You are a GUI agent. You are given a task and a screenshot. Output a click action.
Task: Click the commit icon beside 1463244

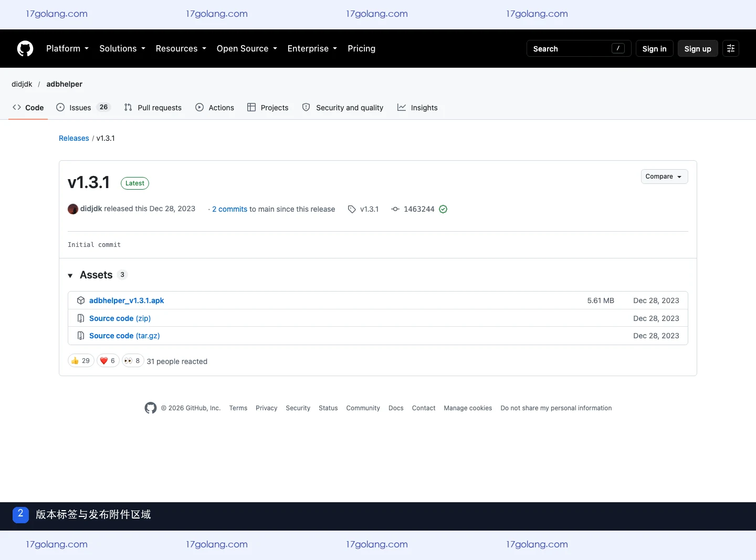395,209
